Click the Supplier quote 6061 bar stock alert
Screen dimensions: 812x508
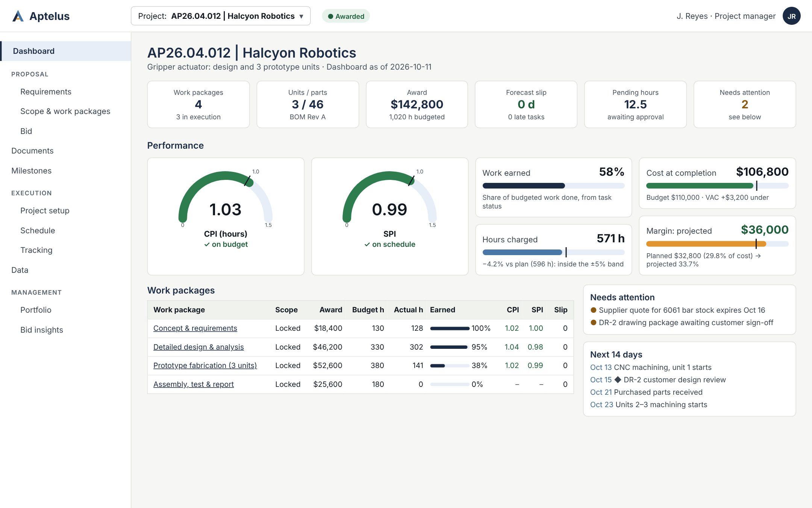pos(678,310)
